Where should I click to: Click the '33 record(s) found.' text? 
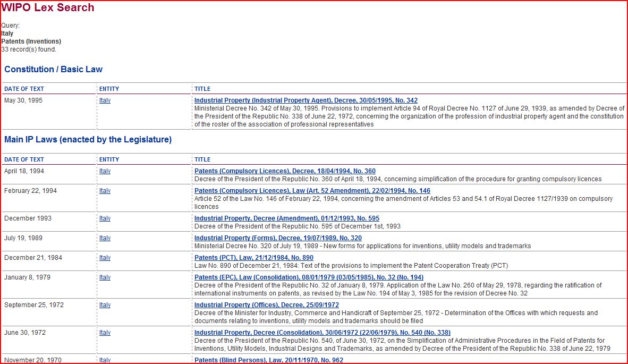29,49
